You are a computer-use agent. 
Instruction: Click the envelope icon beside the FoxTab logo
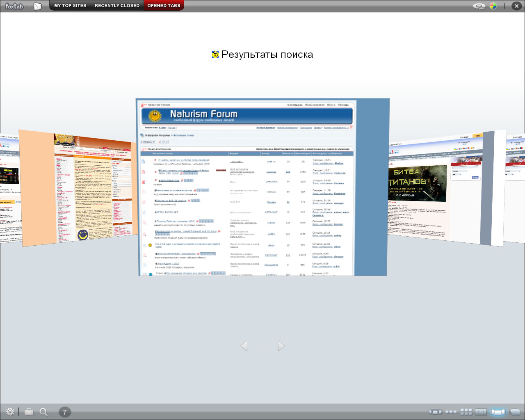(x=38, y=6)
